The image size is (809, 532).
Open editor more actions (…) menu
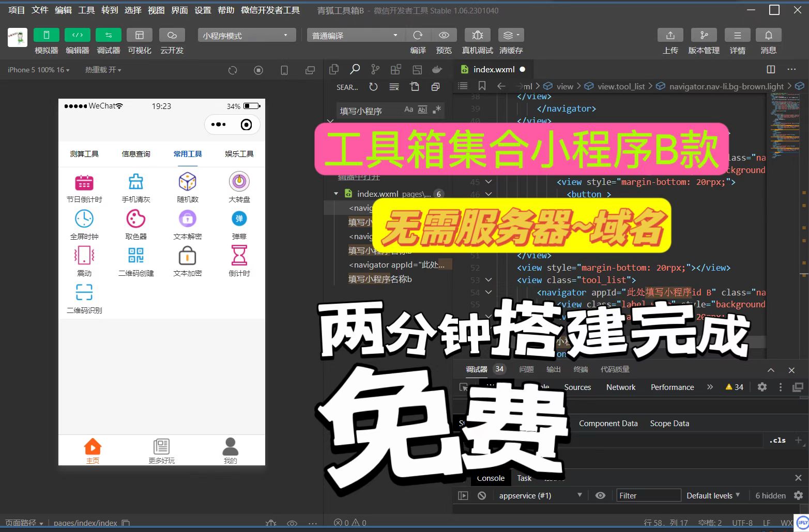pos(791,69)
